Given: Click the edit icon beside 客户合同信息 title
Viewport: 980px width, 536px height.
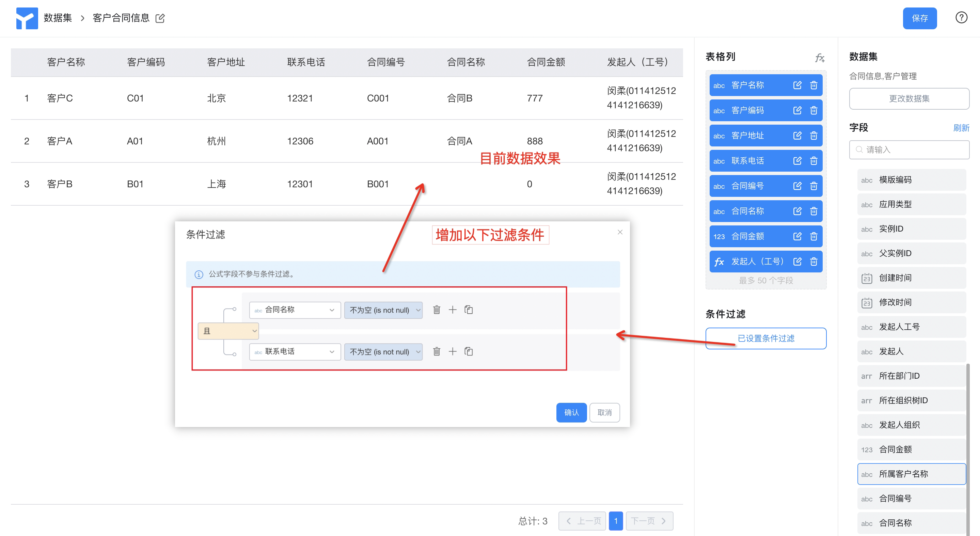Looking at the screenshot, I should click(x=160, y=18).
